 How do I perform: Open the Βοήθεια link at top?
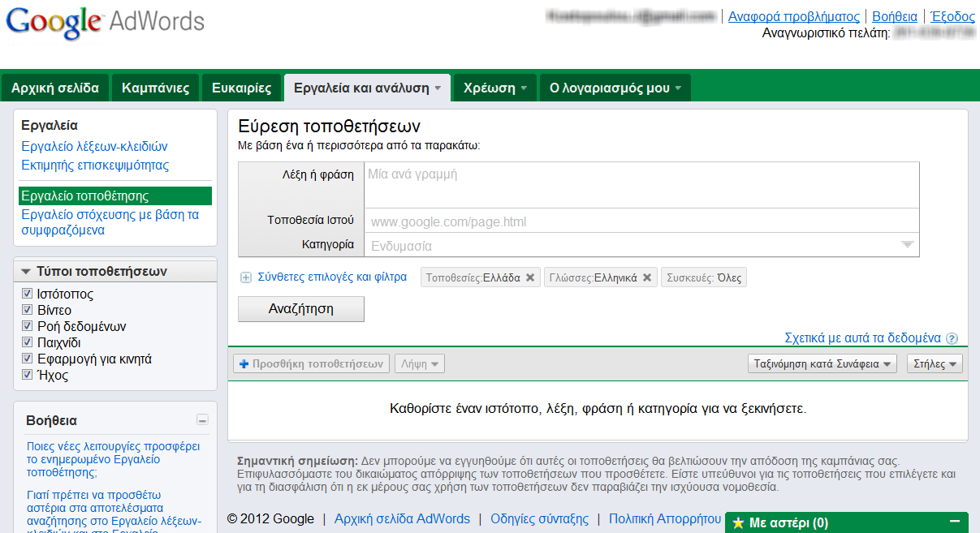[895, 16]
